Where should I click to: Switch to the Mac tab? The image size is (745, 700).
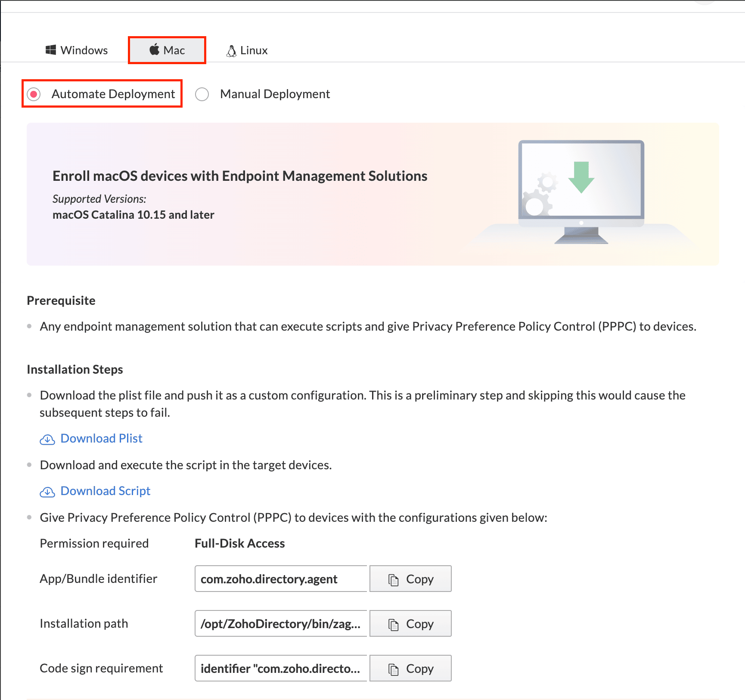[167, 50]
